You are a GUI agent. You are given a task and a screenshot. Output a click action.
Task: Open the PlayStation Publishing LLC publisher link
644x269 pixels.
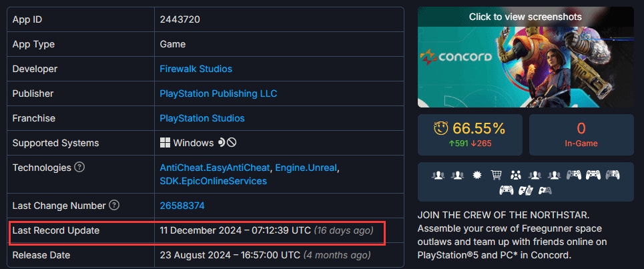218,93
